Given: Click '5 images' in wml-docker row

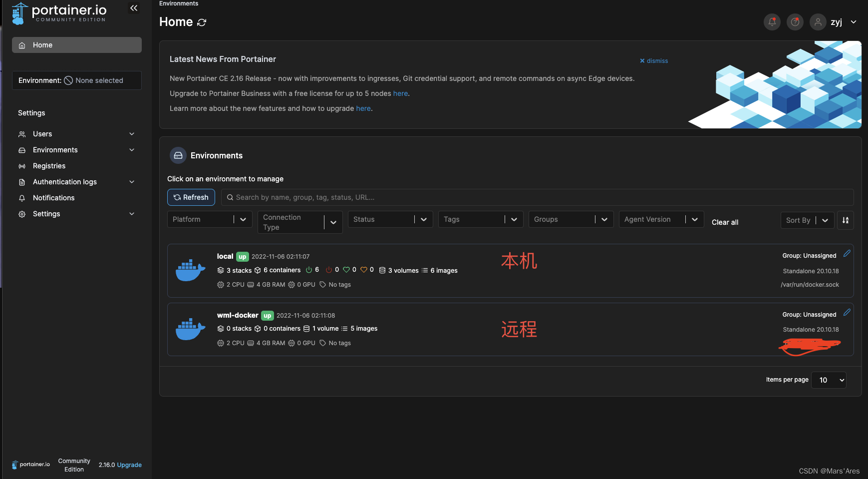Looking at the screenshot, I should pos(364,329).
